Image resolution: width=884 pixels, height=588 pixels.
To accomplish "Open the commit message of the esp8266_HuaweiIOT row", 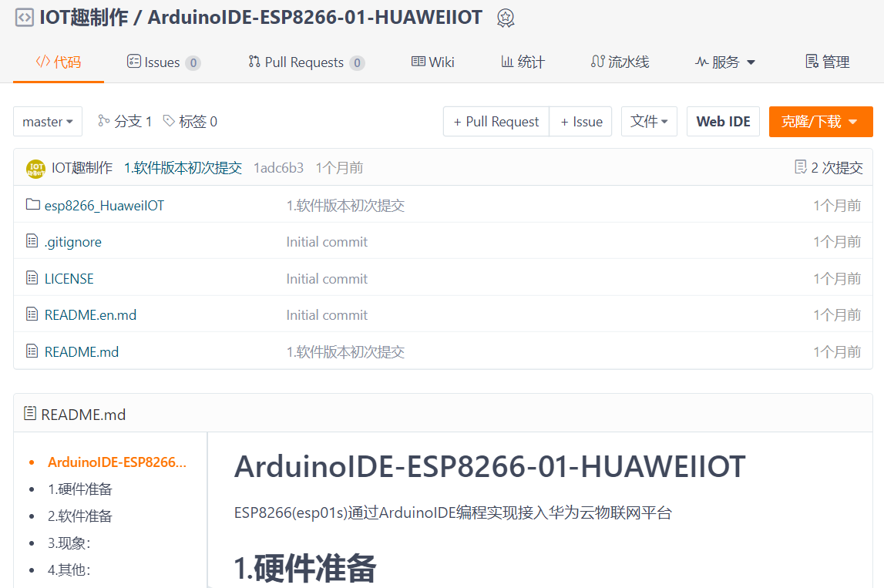I will pyautogui.click(x=345, y=205).
